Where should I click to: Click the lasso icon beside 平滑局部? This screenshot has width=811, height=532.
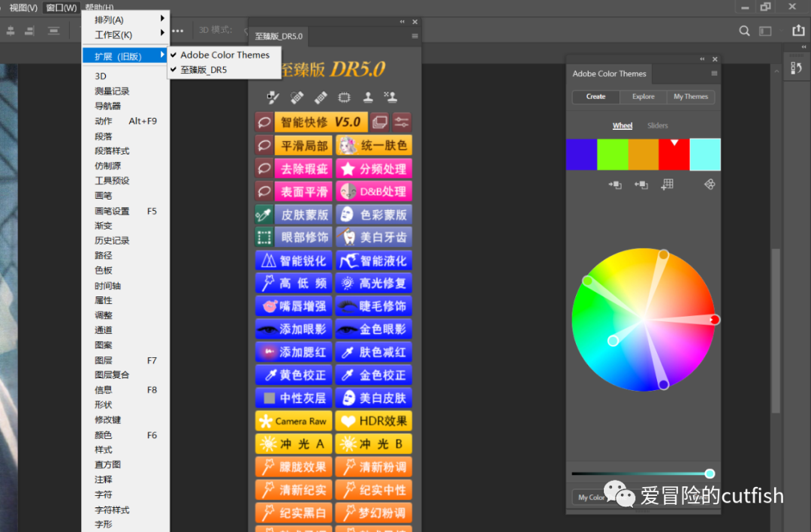click(x=264, y=146)
